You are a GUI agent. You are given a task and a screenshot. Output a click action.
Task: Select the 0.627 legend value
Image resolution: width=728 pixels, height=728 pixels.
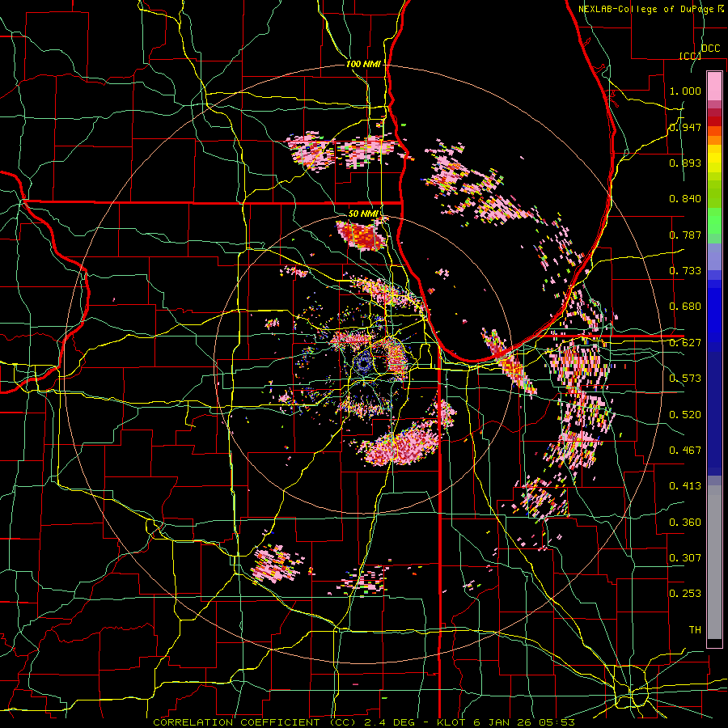(x=685, y=343)
